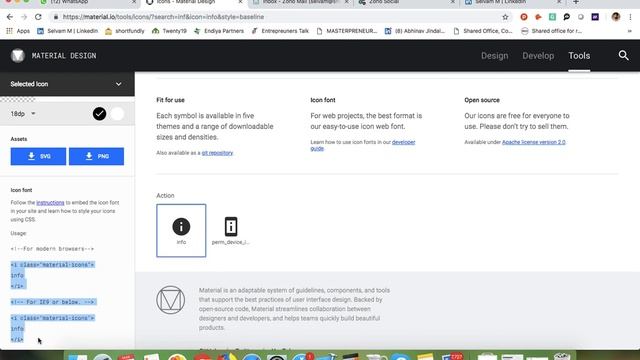Click the dark purple square extension icon
The width and height of the screenshot is (640, 360).
click(595, 17)
